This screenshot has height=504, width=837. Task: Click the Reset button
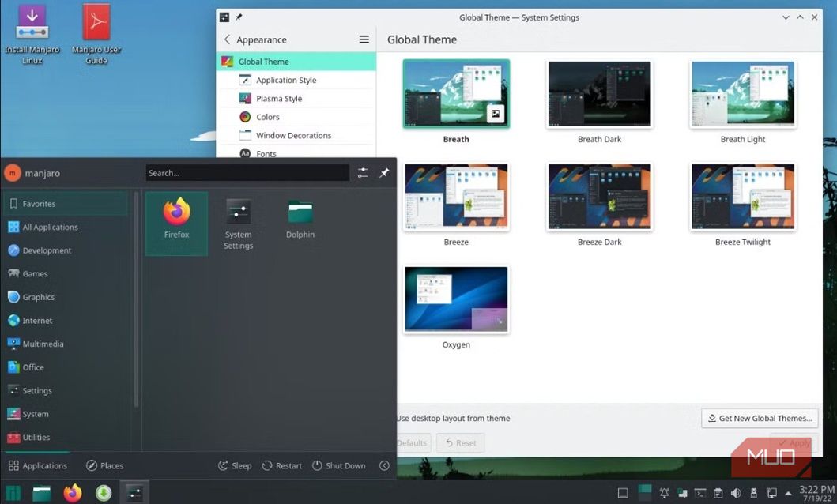tap(461, 442)
